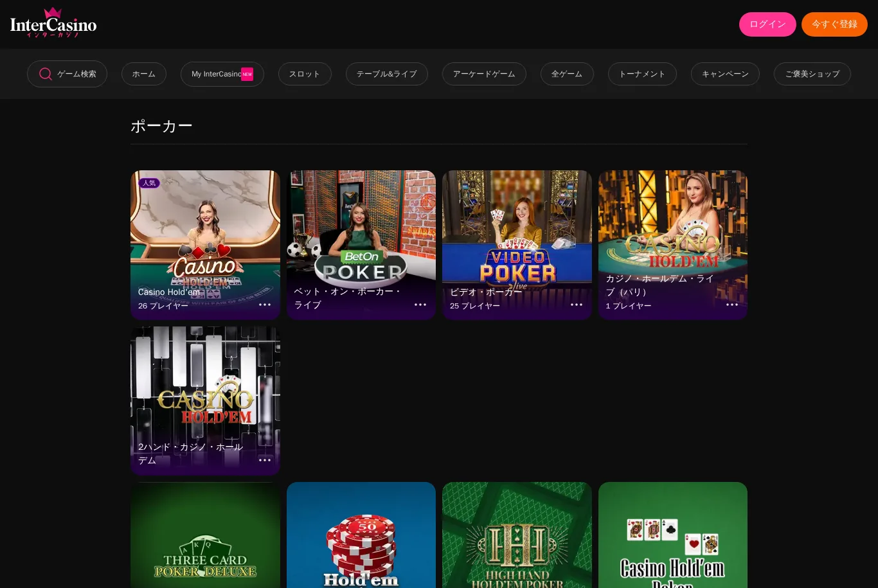Click the magnifier icon in game search
Viewport: 878px width, 588px height.
click(46, 74)
